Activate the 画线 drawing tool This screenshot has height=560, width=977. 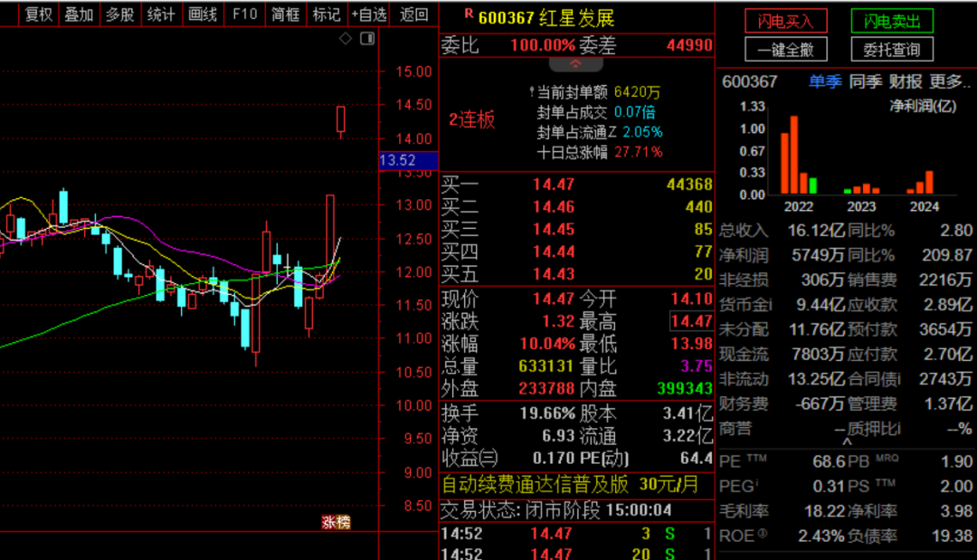[203, 14]
